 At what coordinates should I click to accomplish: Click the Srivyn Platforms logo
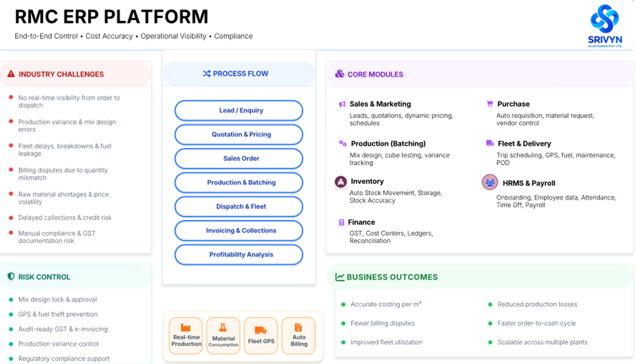(605, 26)
